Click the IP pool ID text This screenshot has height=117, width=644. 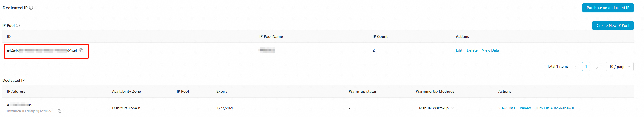(42, 50)
